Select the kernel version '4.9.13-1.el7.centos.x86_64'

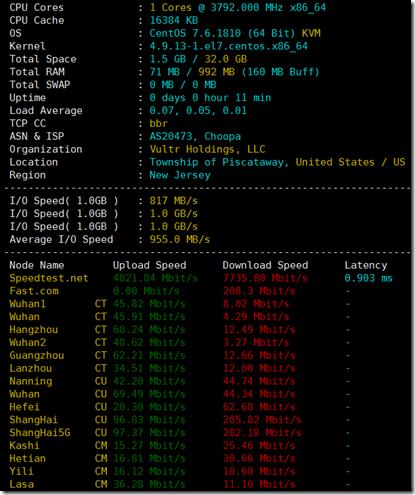pyautogui.click(x=228, y=46)
